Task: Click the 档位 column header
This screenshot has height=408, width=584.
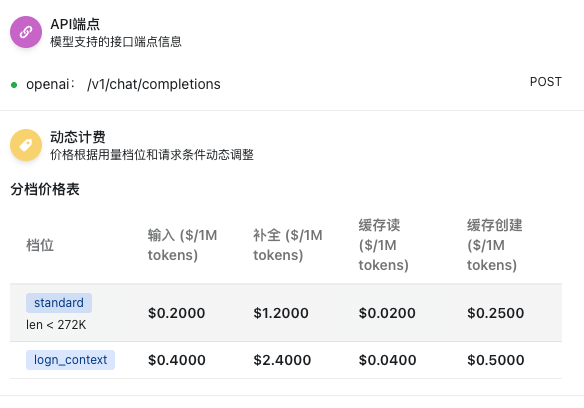Action: (40, 245)
